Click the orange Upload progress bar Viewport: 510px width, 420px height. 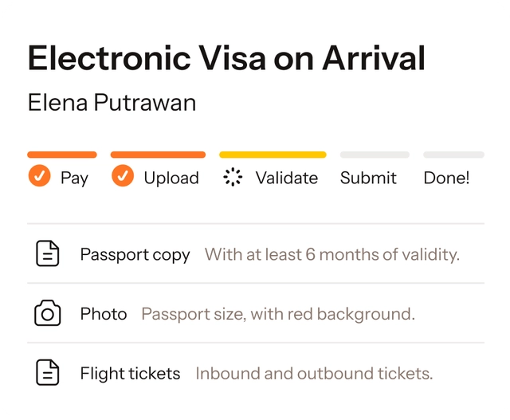(x=158, y=155)
